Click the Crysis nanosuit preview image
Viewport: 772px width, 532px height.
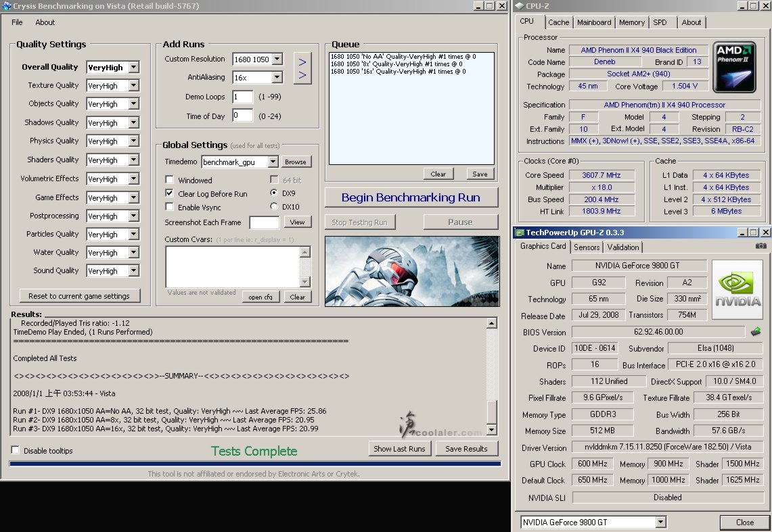tap(412, 272)
